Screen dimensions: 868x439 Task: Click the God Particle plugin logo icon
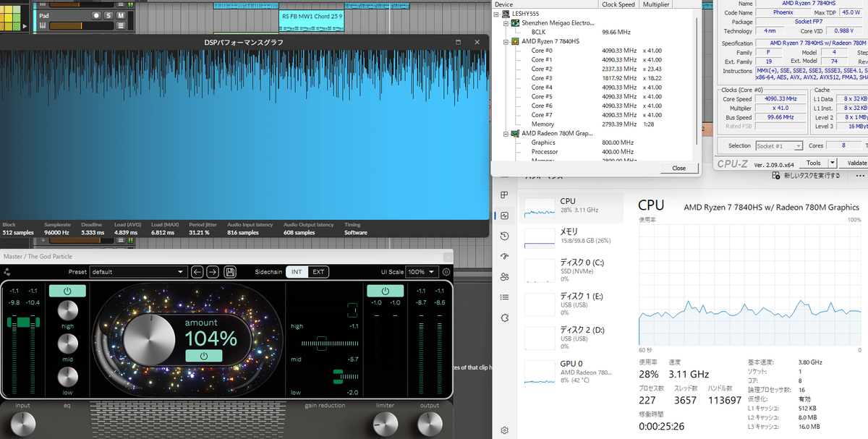[x=7, y=272]
